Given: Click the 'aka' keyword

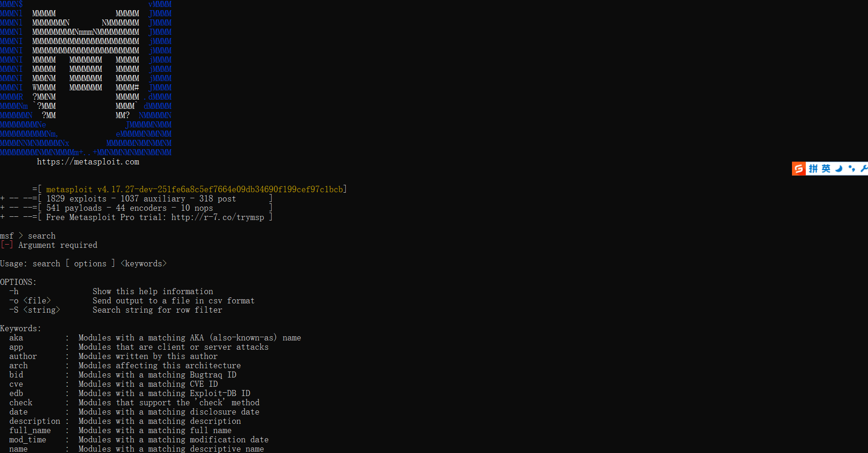Looking at the screenshot, I should point(16,338).
